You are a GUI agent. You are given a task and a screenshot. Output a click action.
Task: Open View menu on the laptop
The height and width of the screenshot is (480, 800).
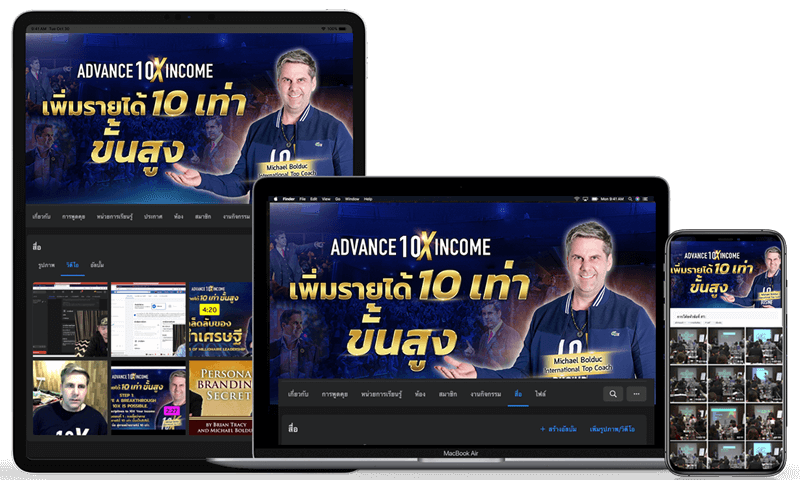[326, 199]
